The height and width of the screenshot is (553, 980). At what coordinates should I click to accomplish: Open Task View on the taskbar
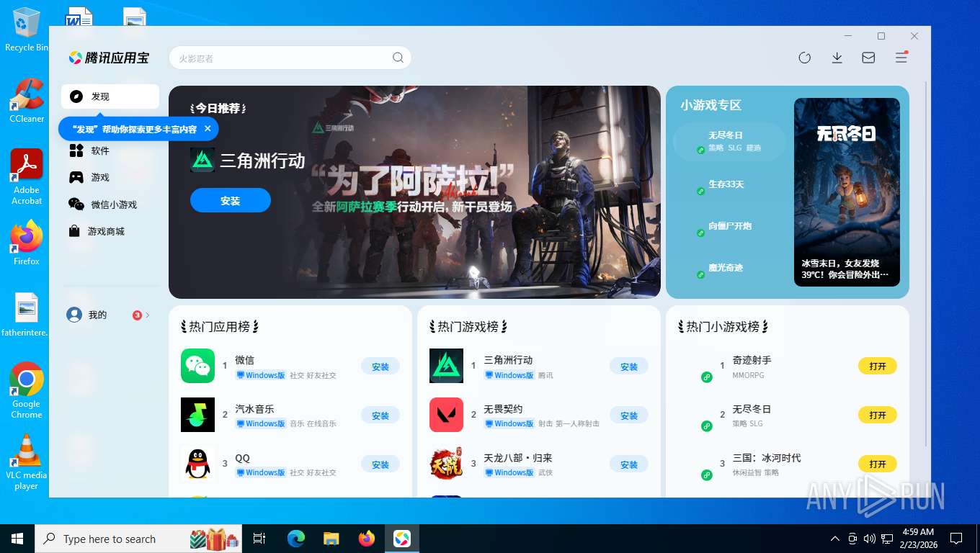(x=259, y=539)
